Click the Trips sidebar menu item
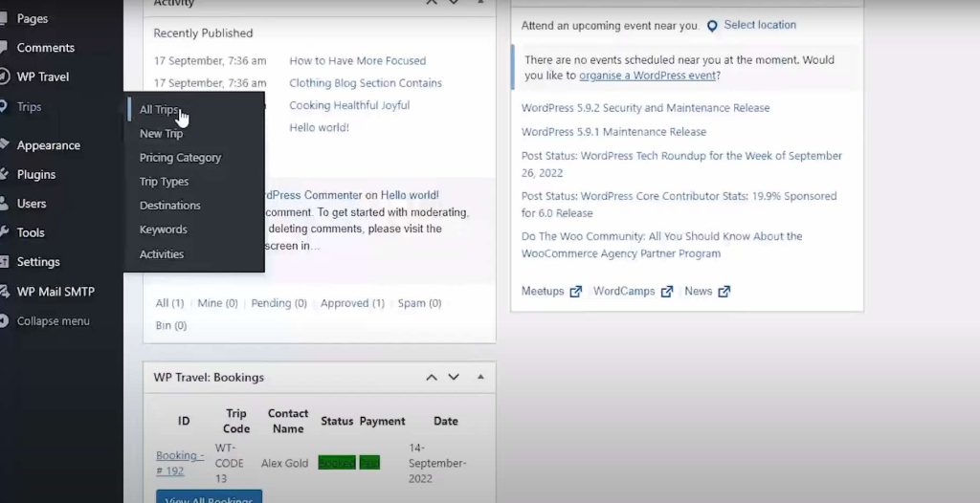Viewport: 980px width, 503px height. pos(29,107)
